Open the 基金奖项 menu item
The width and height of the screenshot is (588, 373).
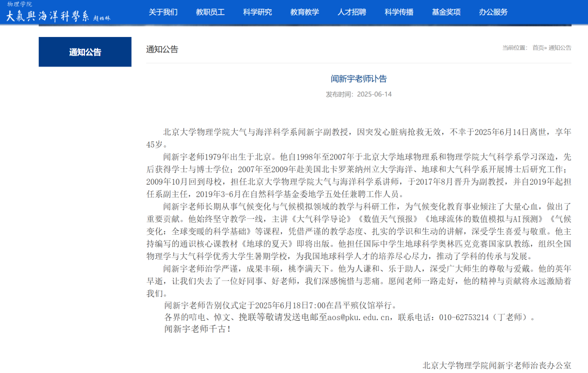tap(446, 12)
